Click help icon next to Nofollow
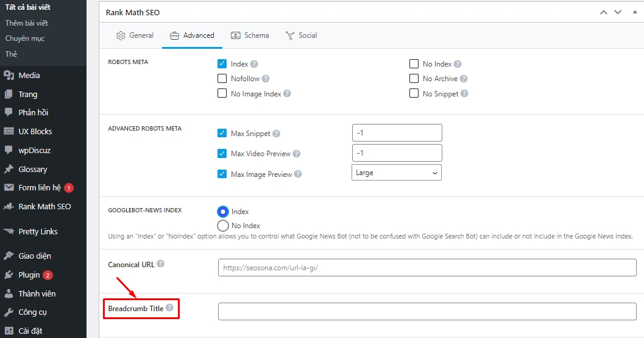 tap(266, 79)
